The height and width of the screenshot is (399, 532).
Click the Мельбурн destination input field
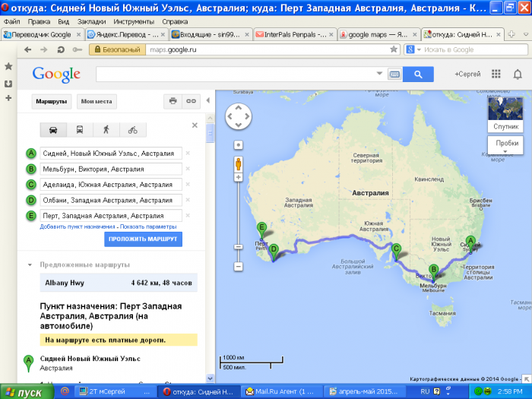coord(111,169)
